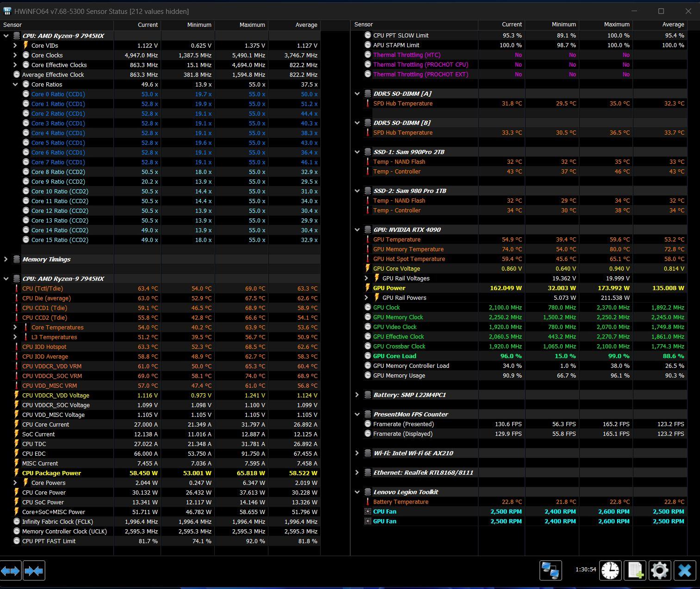Viewport: 700px width, 589px height.
Task: Expand the L3 Temperatures row
Action: [15, 337]
